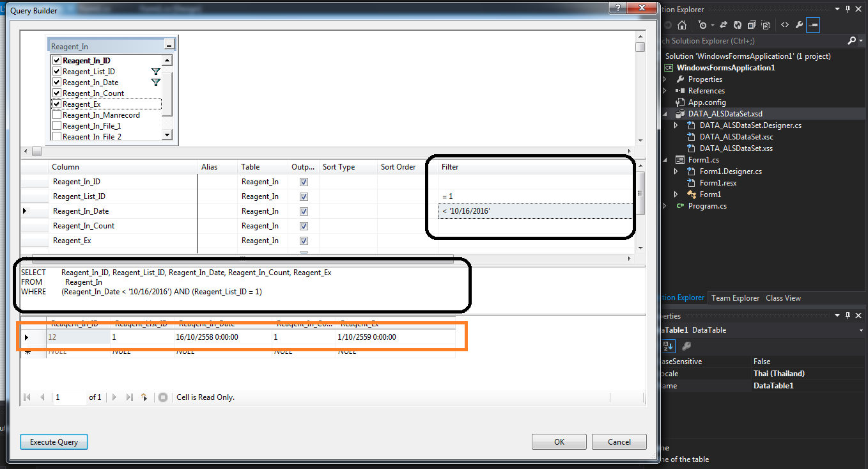Switch to the Team Explorer tab
Image resolution: width=868 pixels, height=469 pixels.
point(735,298)
